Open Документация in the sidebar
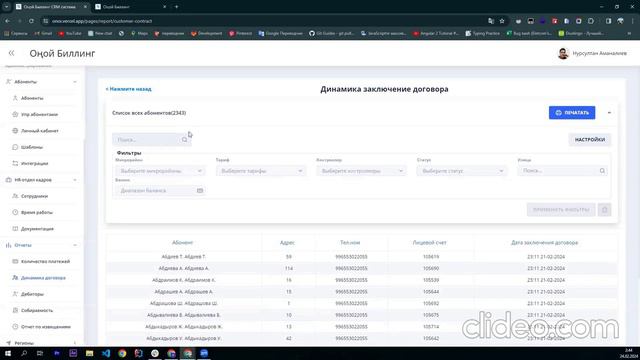The width and height of the screenshot is (640, 360). 37,229
